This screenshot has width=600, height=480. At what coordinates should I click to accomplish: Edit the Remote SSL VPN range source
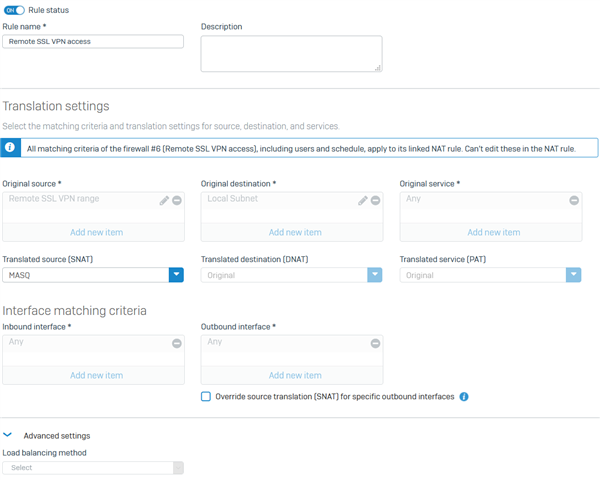point(164,201)
